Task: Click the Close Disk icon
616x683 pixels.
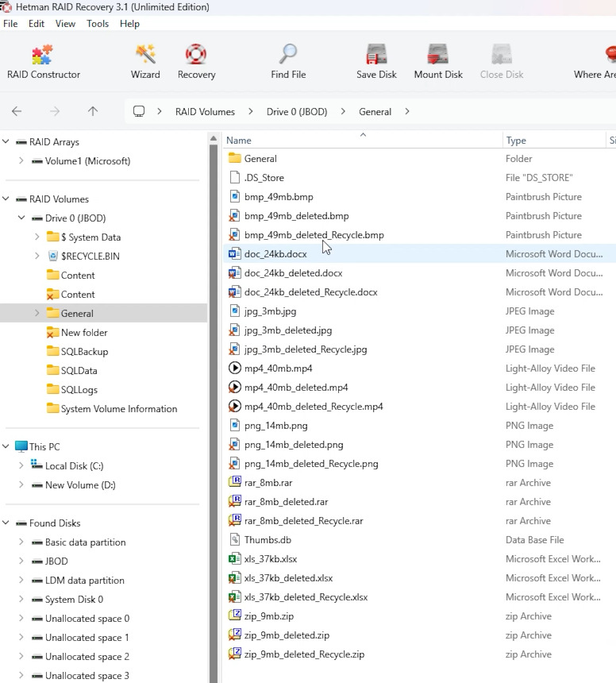Action: coord(502,54)
